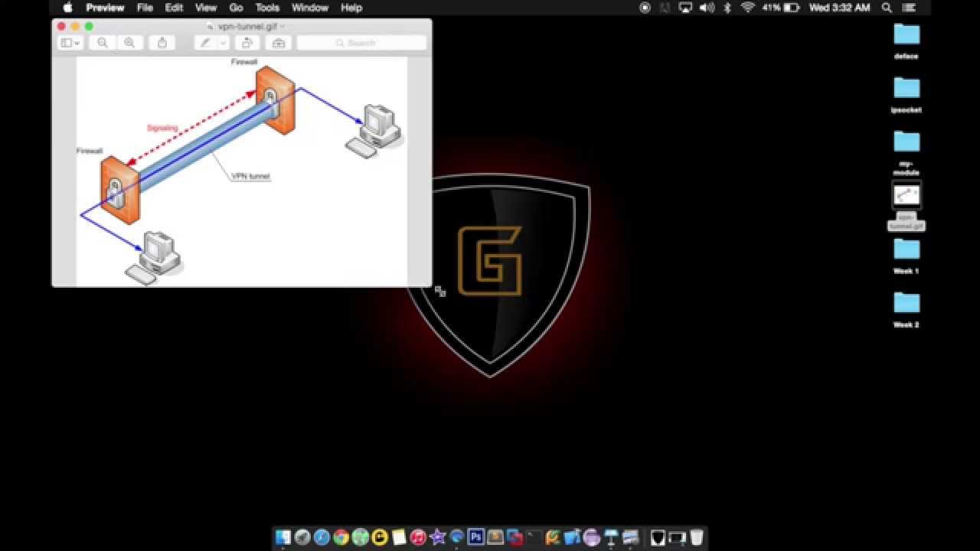Open the AirPlay display menu

pos(685,8)
